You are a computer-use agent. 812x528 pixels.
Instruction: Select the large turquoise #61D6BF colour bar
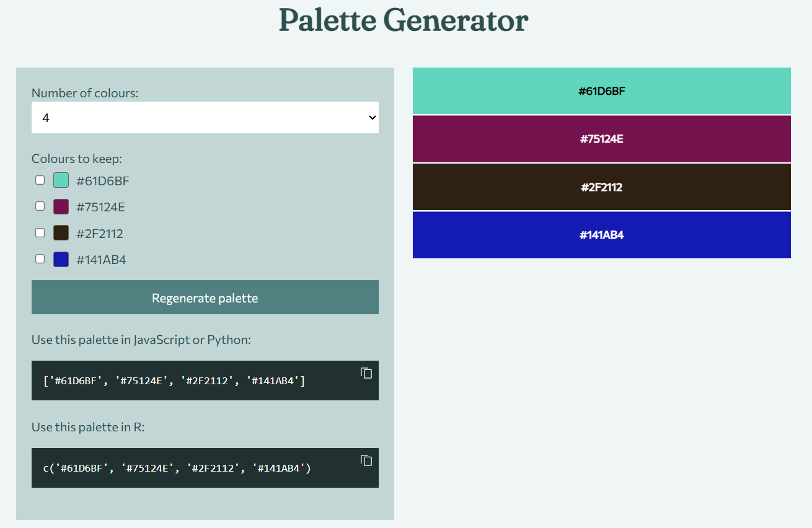coord(601,91)
